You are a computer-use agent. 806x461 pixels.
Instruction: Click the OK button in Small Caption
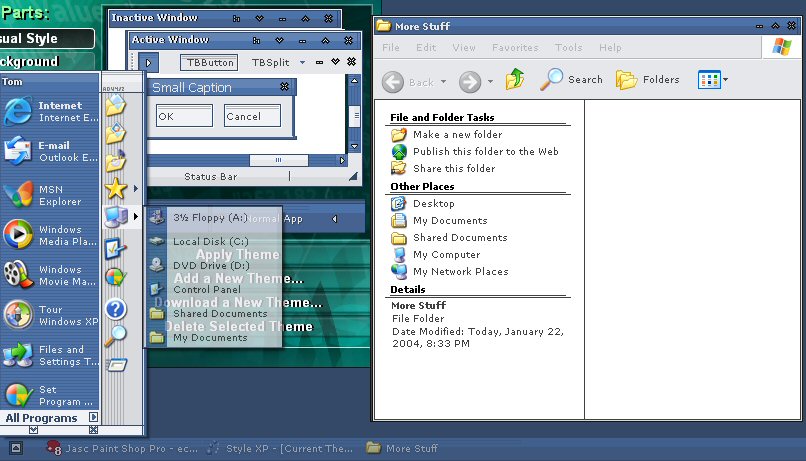click(x=184, y=116)
